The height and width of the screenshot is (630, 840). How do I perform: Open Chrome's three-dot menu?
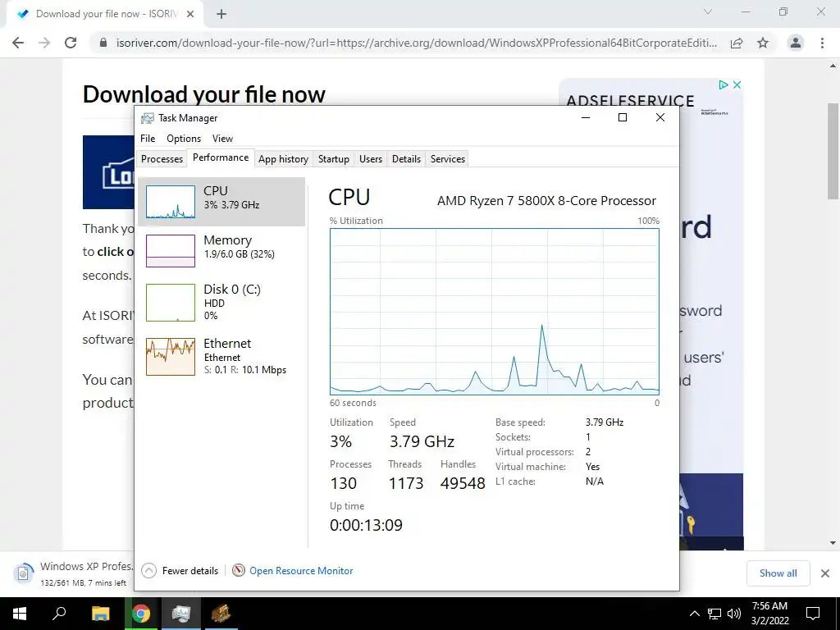click(x=822, y=43)
